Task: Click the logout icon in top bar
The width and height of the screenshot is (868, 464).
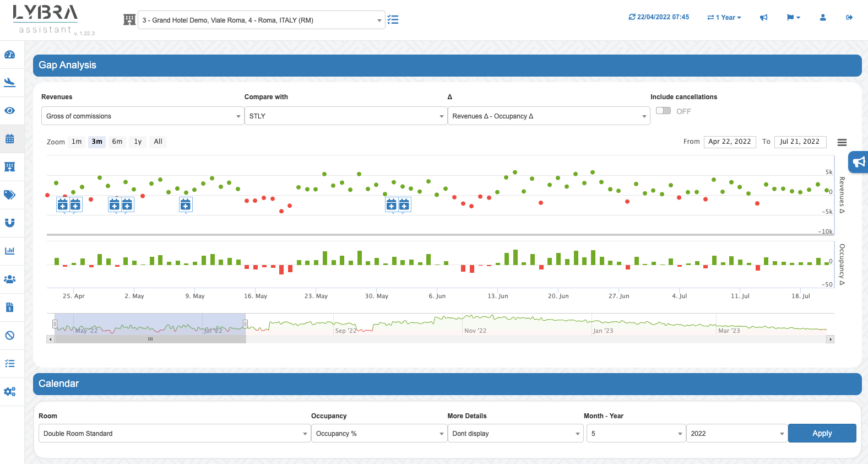Action: click(x=849, y=18)
